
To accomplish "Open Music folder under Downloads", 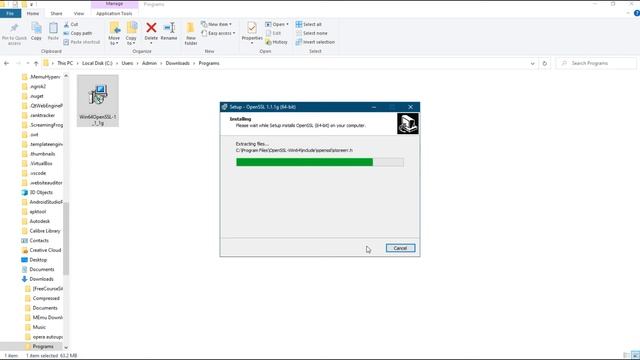I will click(x=39, y=327).
